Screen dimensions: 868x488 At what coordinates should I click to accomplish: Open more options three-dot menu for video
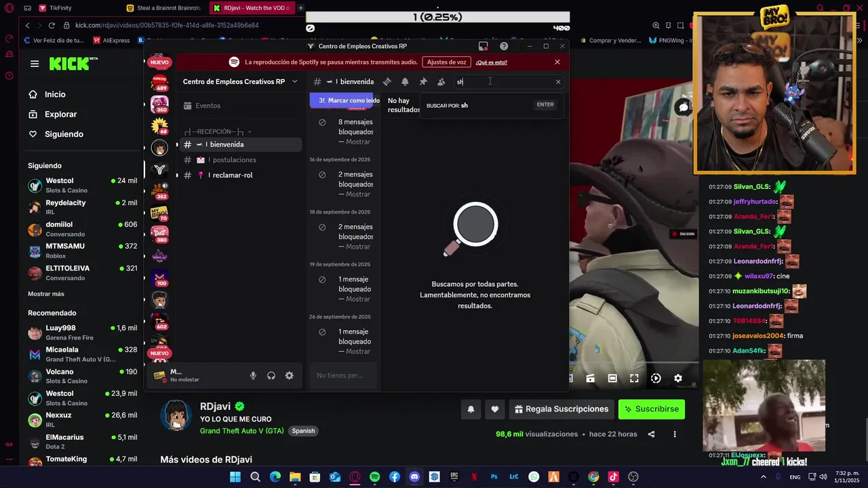coord(674,434)
